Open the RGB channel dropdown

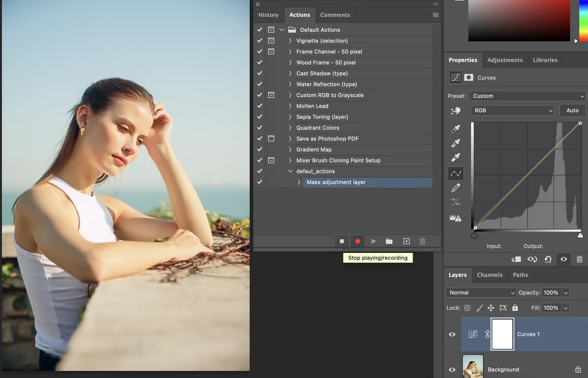click(513, 110)
